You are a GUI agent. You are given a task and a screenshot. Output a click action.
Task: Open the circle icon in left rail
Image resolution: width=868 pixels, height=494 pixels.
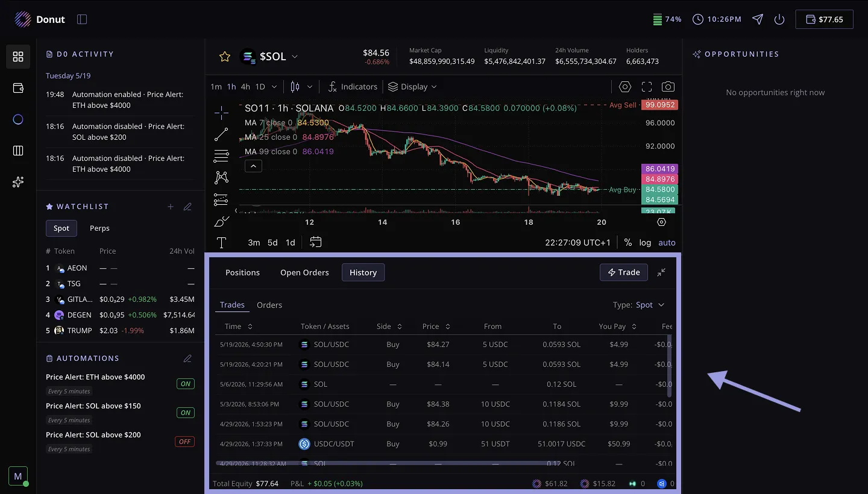(x=18, y=119)
